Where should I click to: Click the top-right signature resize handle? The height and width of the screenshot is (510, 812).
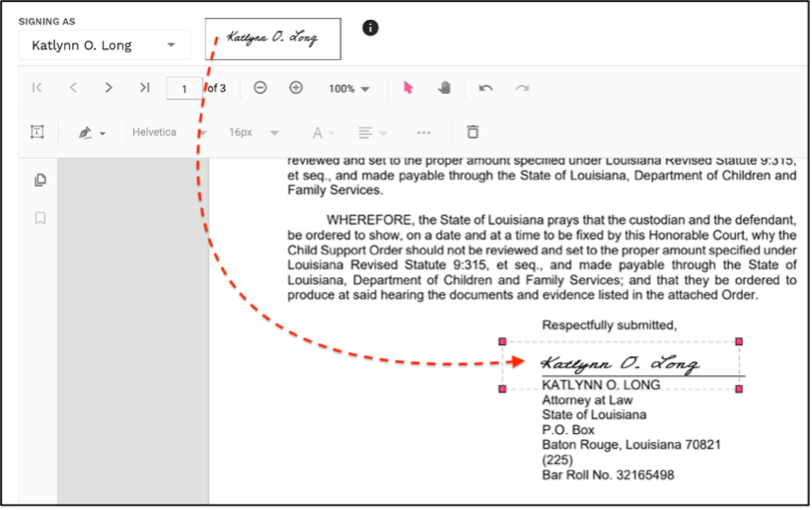pos(739,341)
